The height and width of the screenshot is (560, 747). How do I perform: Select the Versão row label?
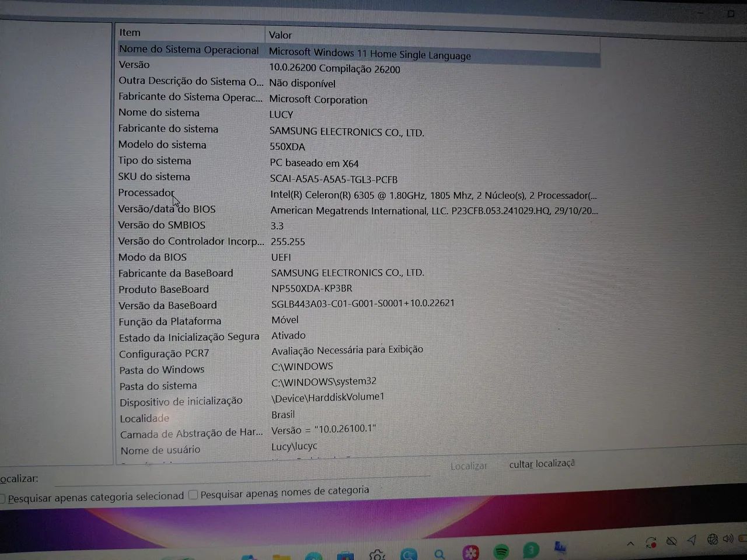point(134,65)
